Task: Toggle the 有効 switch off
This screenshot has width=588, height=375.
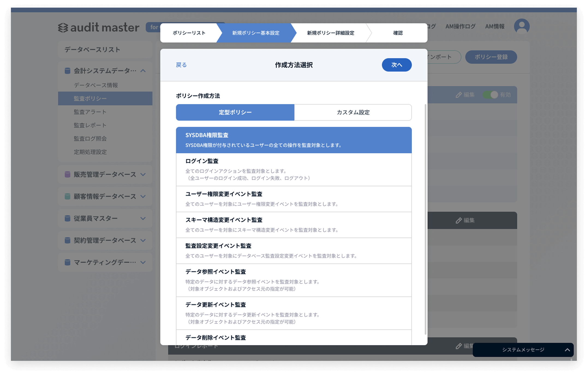Action: pyautogui.click(x=491, y=95)
